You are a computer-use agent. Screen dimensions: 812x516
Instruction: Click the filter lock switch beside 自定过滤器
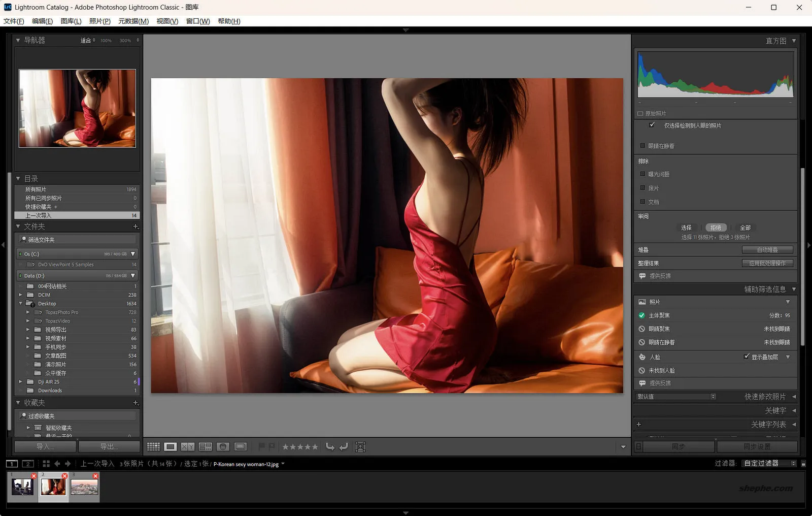[x=803, y=464]
